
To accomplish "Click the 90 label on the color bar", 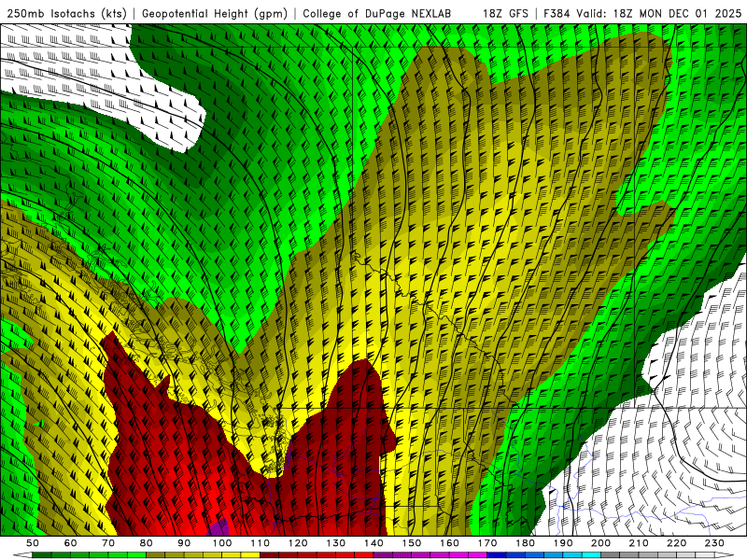I will (x=184, y=543).
